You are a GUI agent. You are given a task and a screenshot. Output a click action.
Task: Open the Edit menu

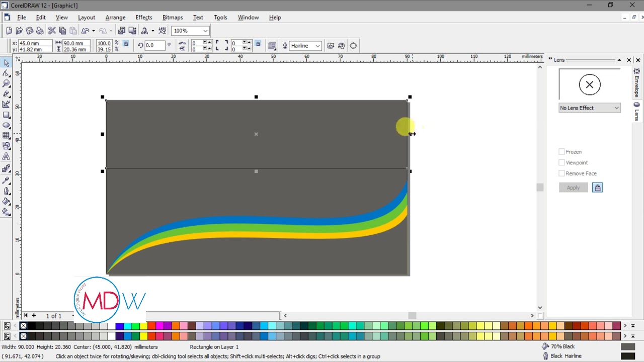[x=41, y=17]
